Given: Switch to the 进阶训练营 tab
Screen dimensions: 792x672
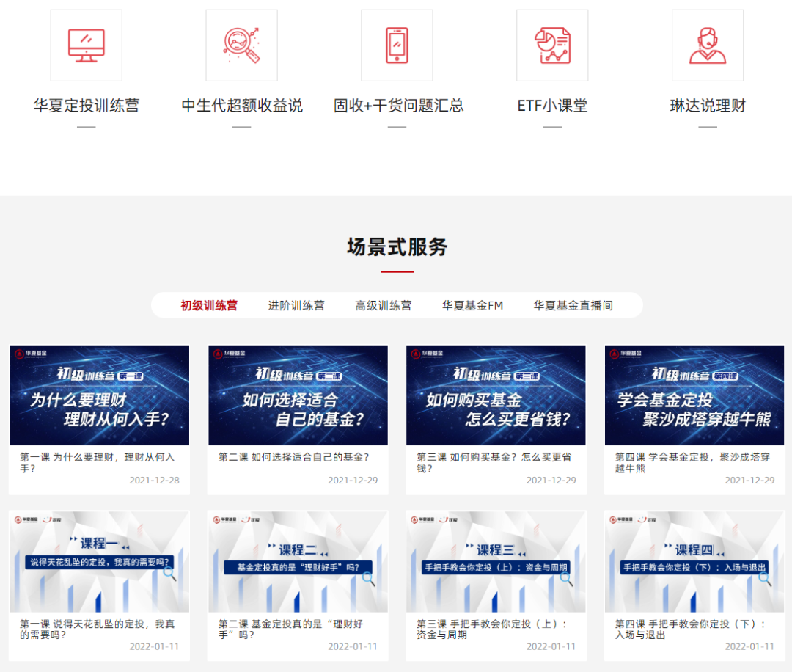Looking at the screenshot, I should point(296,305).
